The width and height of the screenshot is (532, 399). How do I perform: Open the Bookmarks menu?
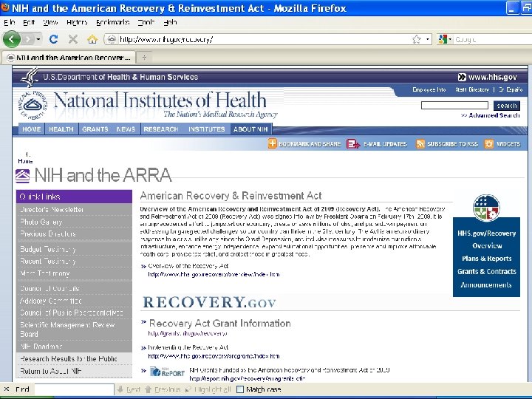point(112,22)
